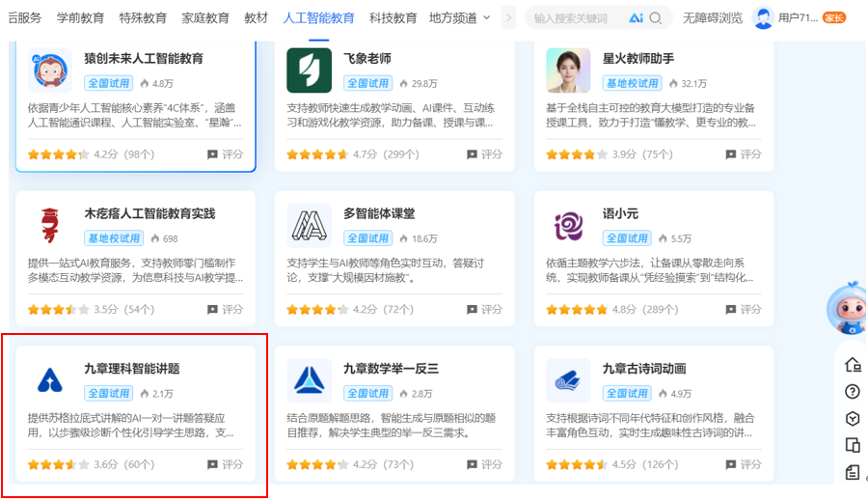Open the 语小元 purple swirl logo
This screenshot has width=868, height=501.
coord(568,225)
